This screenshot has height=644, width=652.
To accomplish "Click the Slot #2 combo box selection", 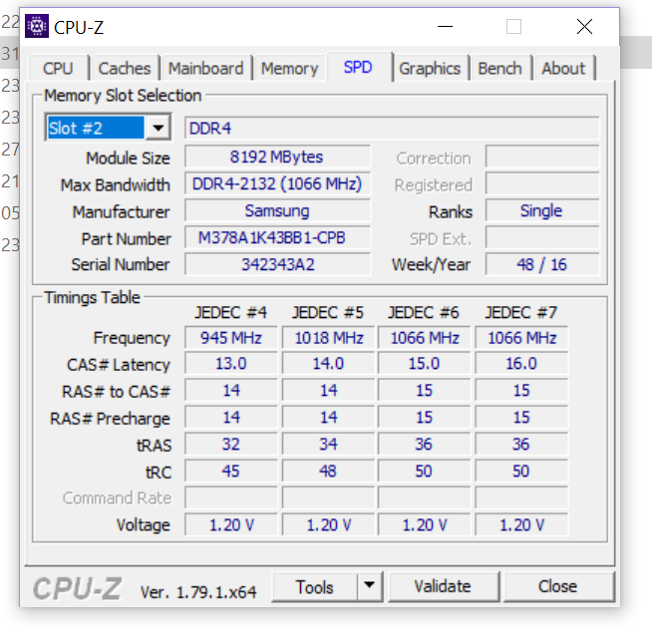I will pyautogui.click(x=96, y=128).
